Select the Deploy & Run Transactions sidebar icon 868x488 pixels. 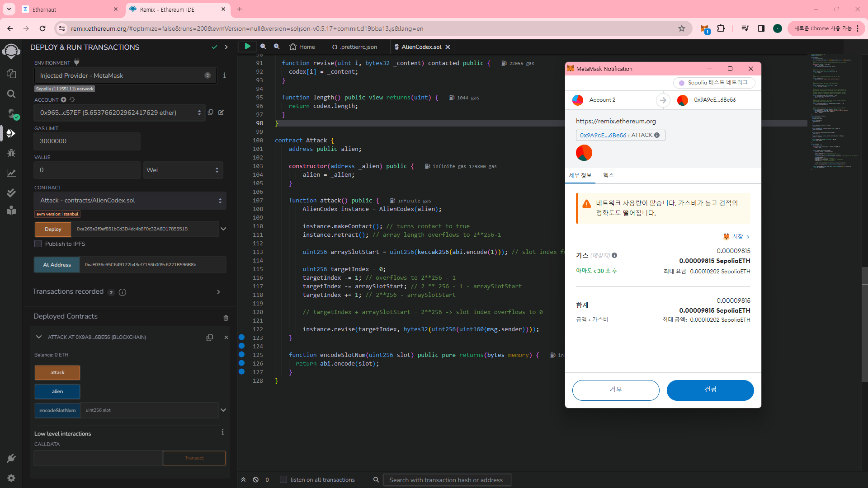(x=11, y=133)
